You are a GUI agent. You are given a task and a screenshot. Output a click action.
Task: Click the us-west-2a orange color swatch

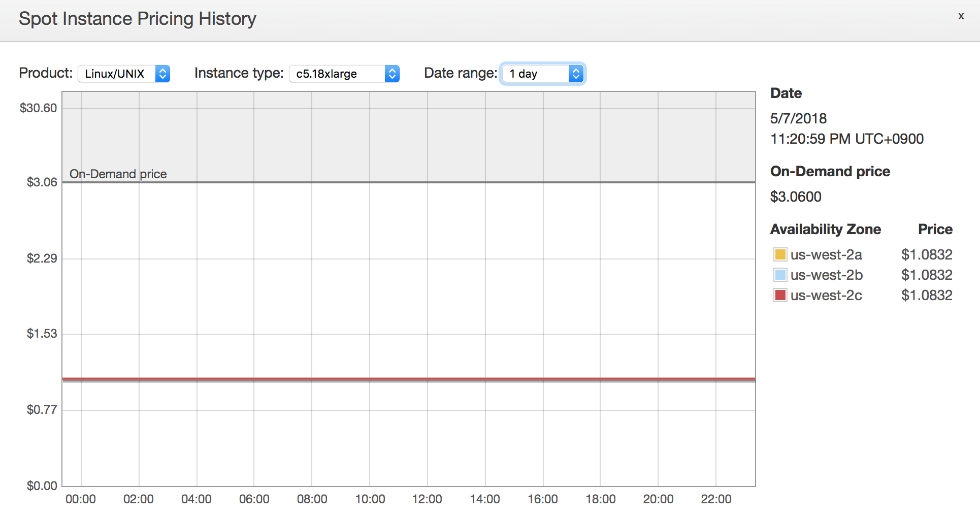(780, 254)
